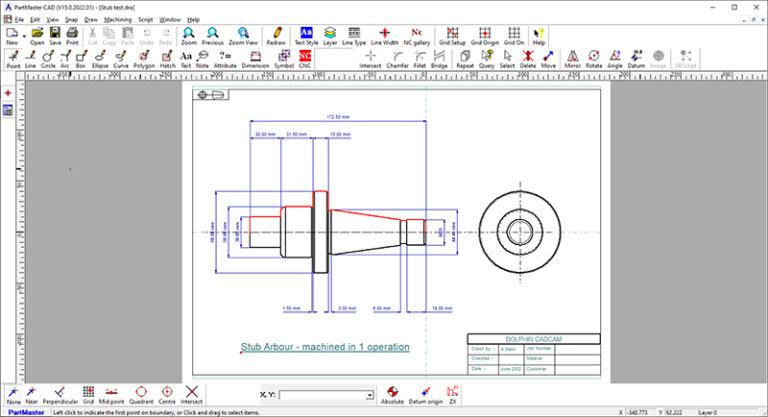
Task: Enable Grid snap mode
Action: coord(88,395)
